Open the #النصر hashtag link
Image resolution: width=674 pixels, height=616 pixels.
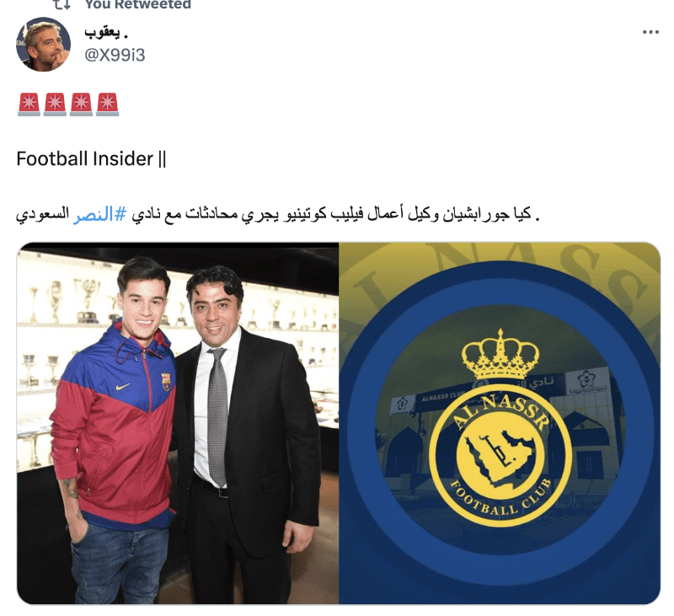[100, 214]
